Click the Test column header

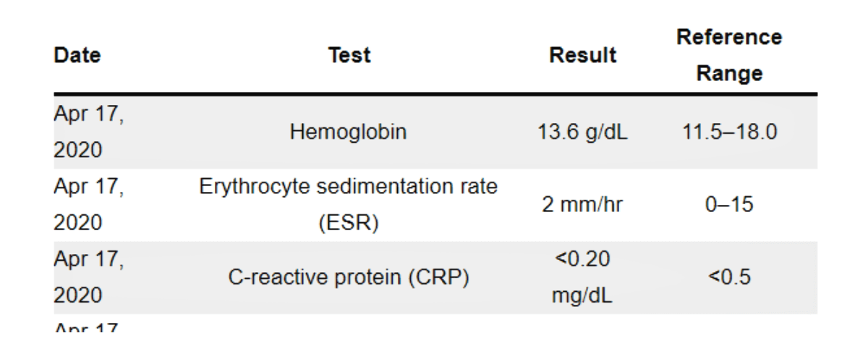tap(349, 55)
